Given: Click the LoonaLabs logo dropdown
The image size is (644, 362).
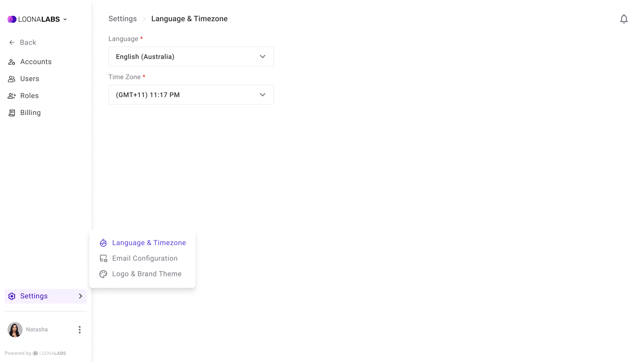Looking at the screenshot, I should click(37, 19).
